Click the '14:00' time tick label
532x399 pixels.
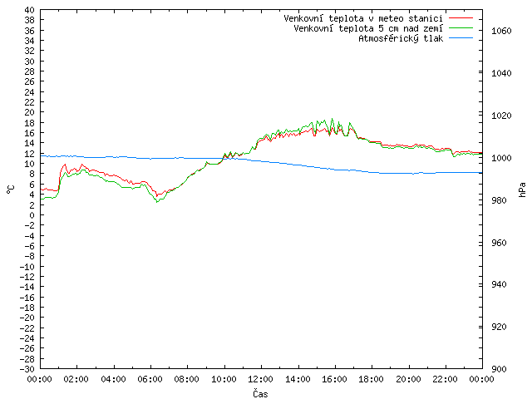point(298,379)
